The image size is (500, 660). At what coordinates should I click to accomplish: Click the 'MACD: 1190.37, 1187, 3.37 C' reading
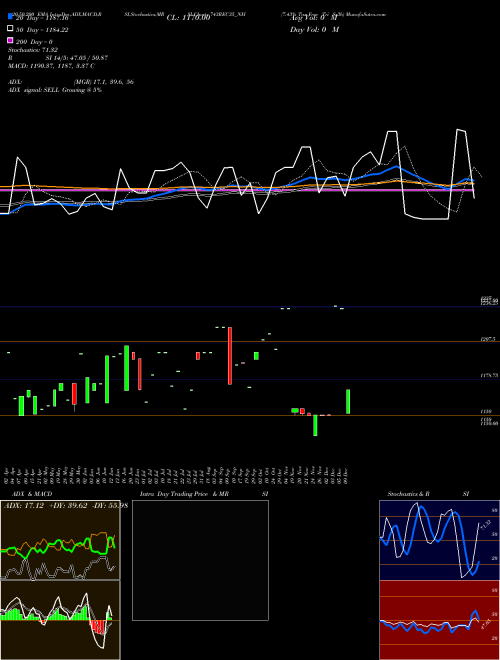pos(51,66)
